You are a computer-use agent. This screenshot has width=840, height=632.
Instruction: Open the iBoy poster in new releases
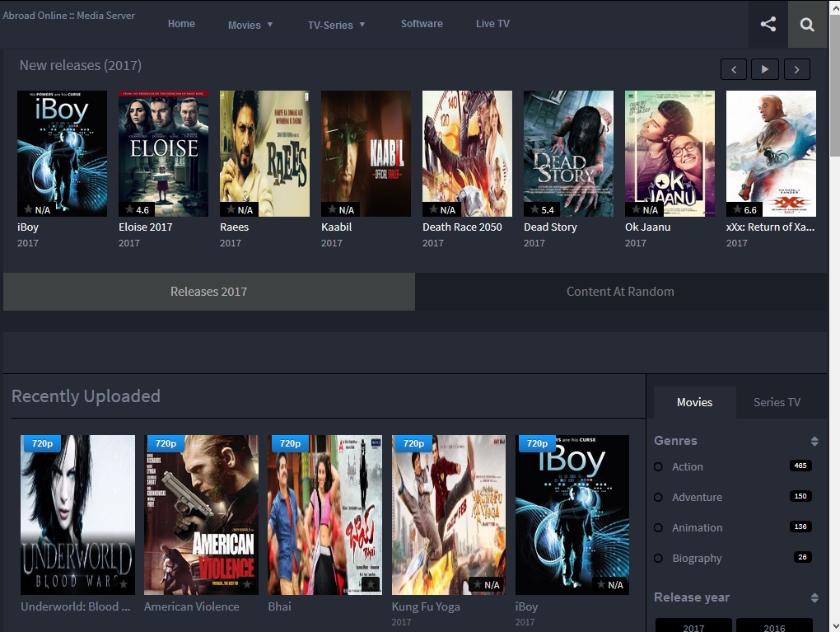tap(62, 153)
